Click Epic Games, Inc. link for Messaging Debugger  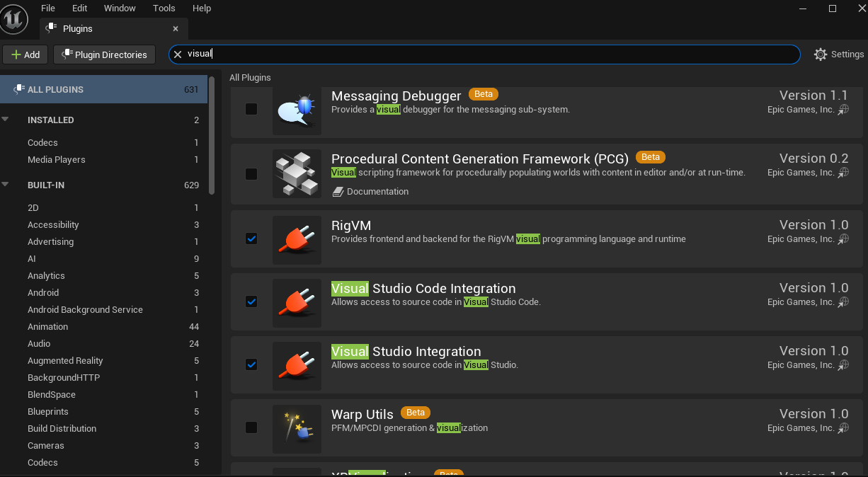[801, 110]
